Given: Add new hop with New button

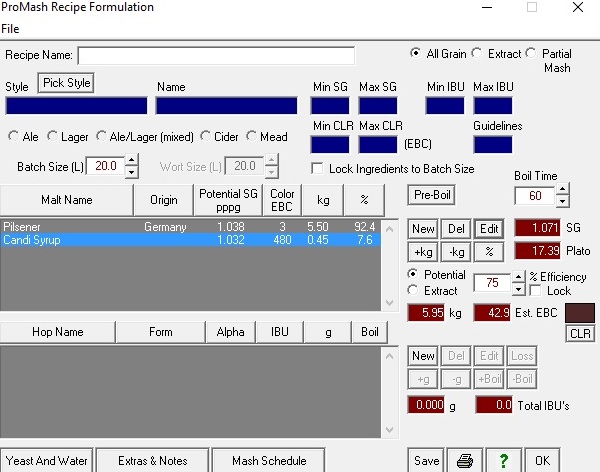Looking at the screenshot, I should tap(423, 356).
